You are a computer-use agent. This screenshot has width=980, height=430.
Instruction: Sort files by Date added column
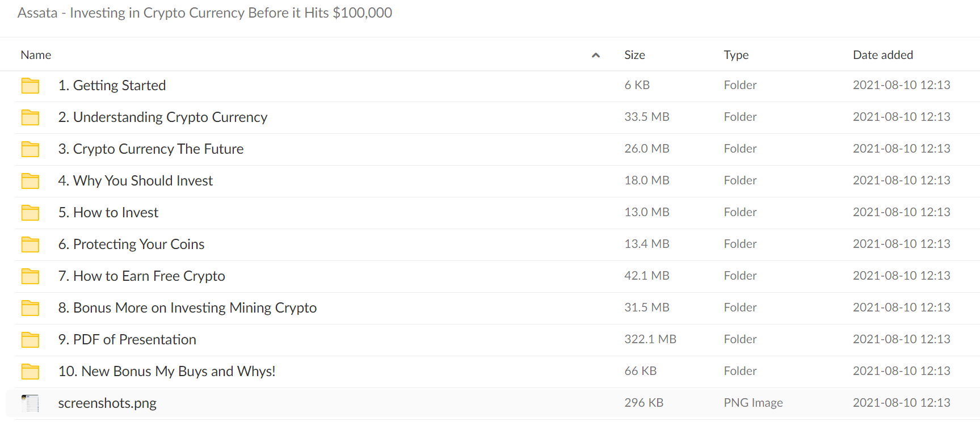(883, 55)
